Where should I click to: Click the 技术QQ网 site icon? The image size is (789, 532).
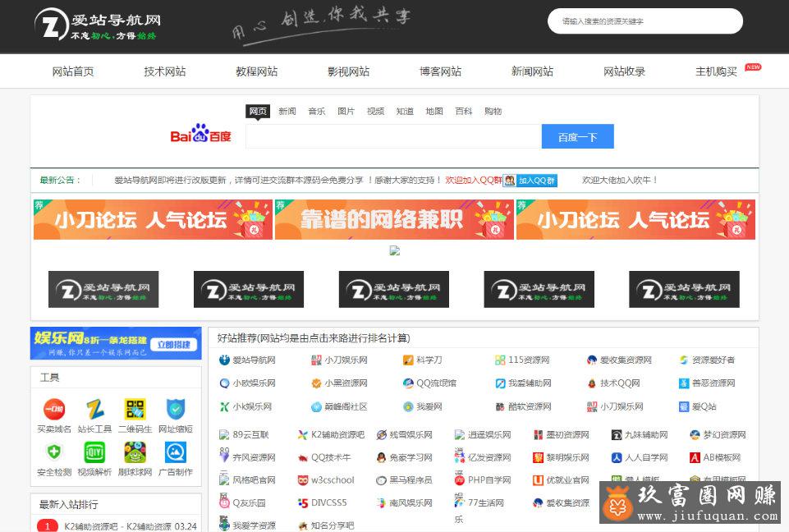[592, 383]
